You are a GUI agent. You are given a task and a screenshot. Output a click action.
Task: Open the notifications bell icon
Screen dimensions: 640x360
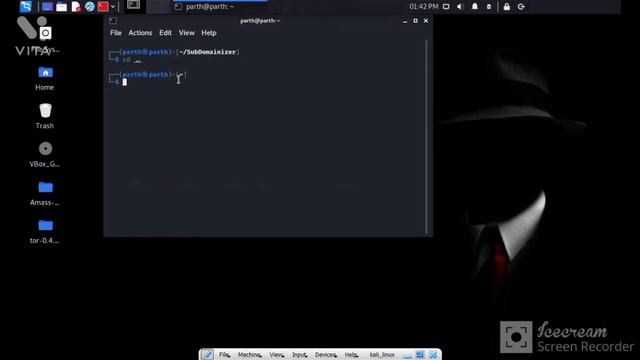475,7
